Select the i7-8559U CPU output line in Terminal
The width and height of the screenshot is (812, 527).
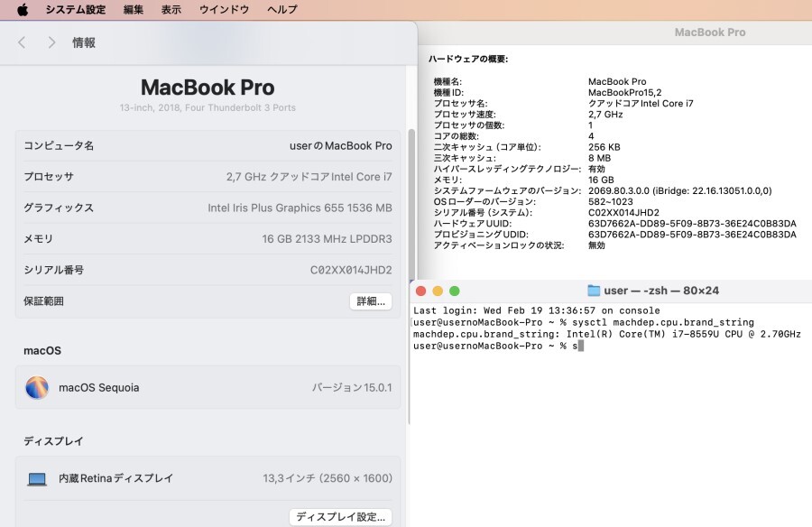pos(607,334)
